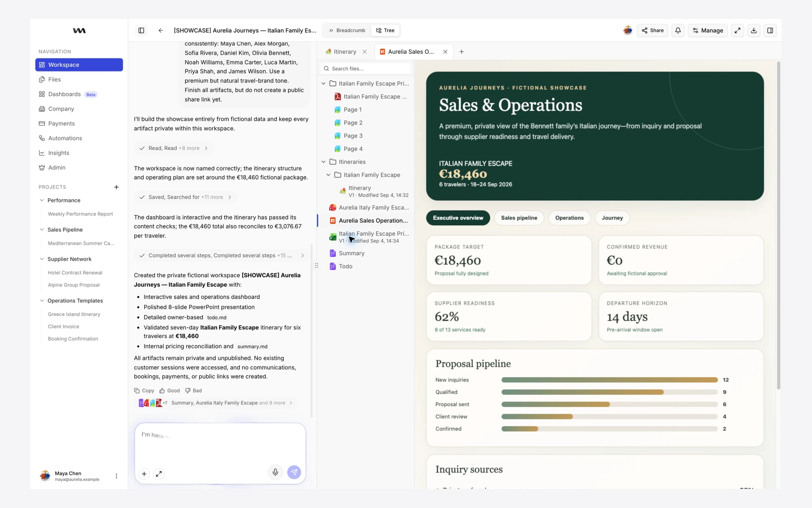Open Dashboards Beta in navigation
Screen dimensions: 812x508
pos(79,94)
